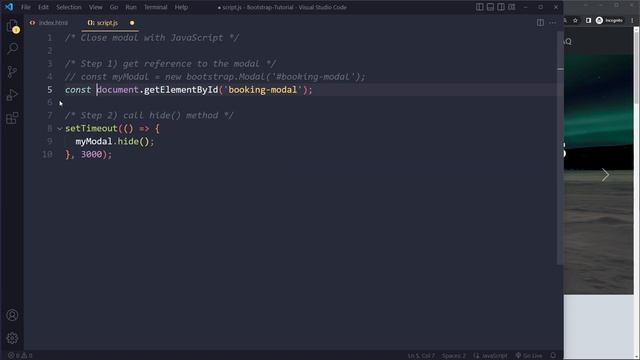640x360 pixels.
Task: Open the Extensions view
Action: [x=12, y=118]
